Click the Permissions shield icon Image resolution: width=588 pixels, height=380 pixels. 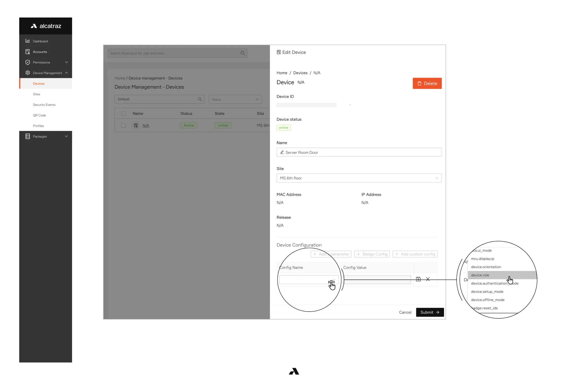27,62
